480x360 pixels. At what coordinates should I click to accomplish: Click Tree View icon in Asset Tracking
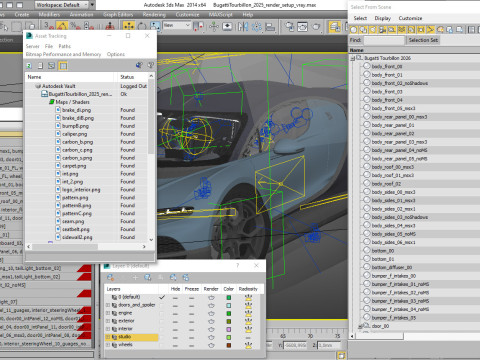point(51,66)
